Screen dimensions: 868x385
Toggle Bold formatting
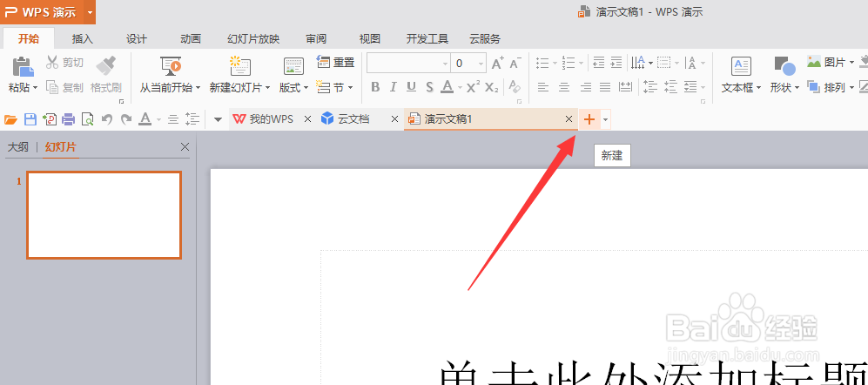[x=375, y=87]
